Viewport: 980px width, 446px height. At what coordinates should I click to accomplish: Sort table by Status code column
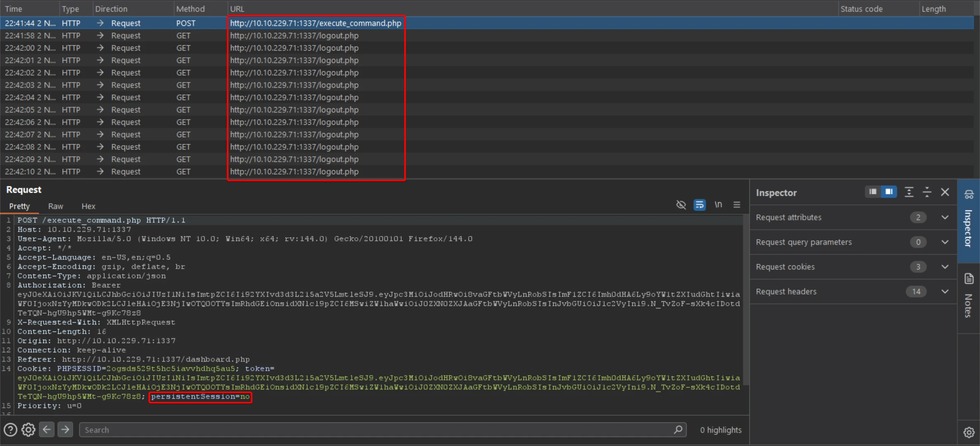pos(861,9)
